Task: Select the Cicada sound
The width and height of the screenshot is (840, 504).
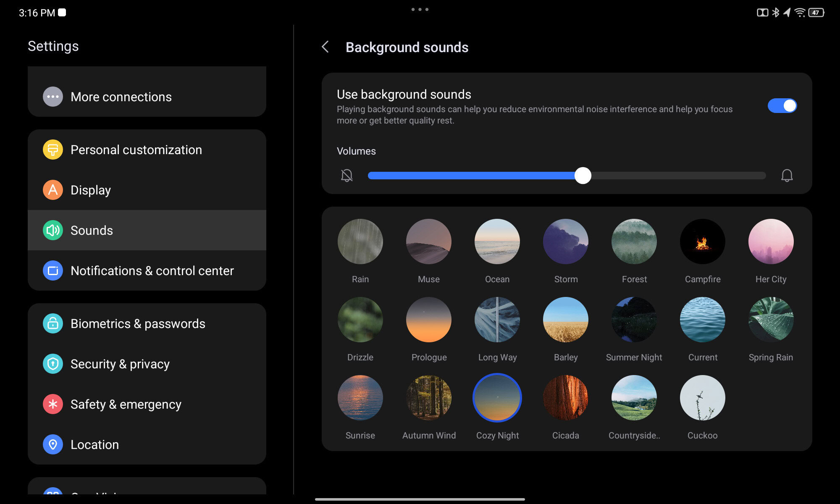Action: coord(565,398)
